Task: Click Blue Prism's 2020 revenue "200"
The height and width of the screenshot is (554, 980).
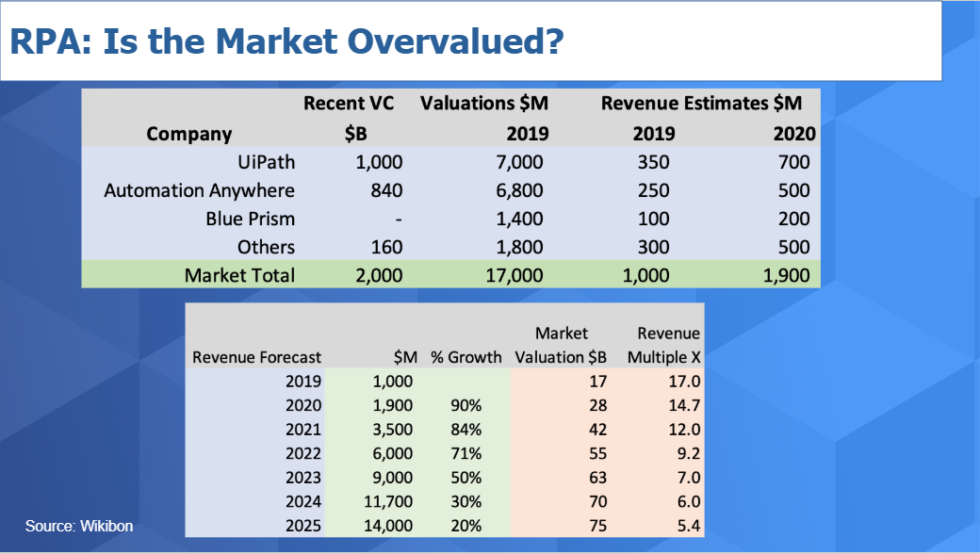Action: (x=793, y=219)
